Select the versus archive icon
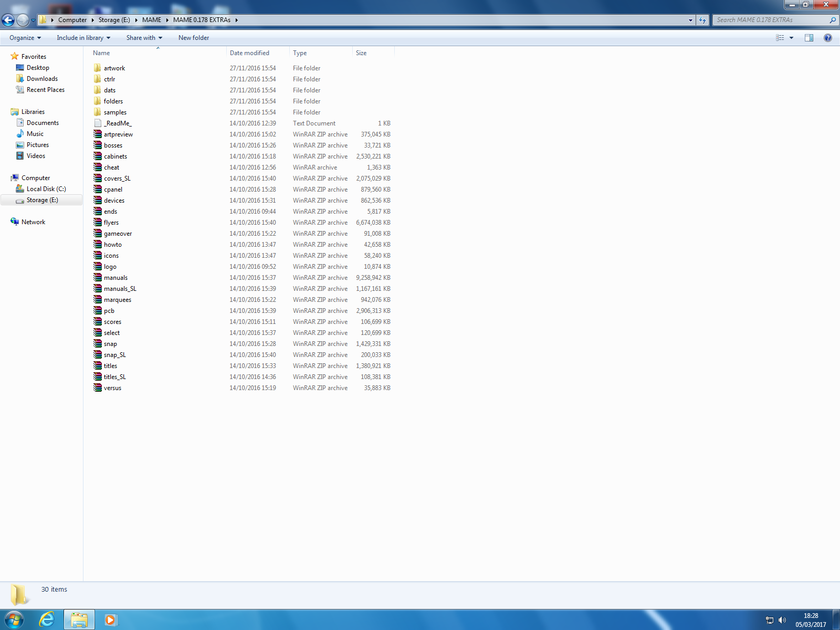This screenshot has width=840, height=630. point(98,388)
